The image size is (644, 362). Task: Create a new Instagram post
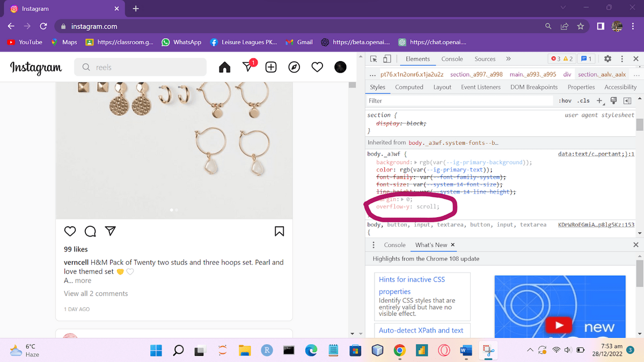(271, 68)
